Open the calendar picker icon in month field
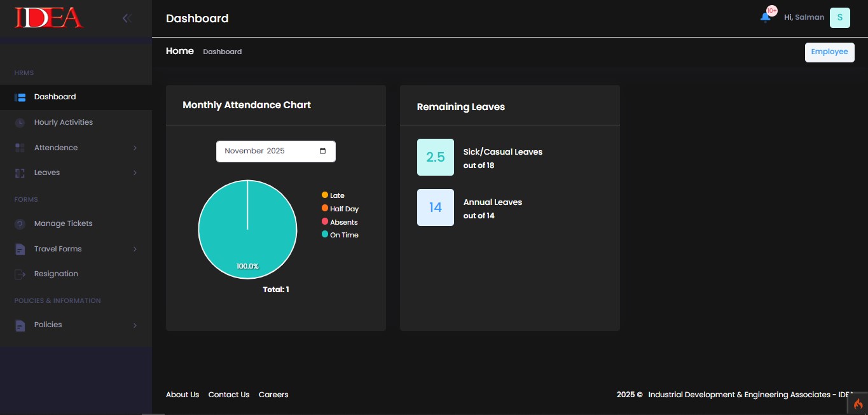Screen dimensions: 868x415 click(x=322, y=151)
